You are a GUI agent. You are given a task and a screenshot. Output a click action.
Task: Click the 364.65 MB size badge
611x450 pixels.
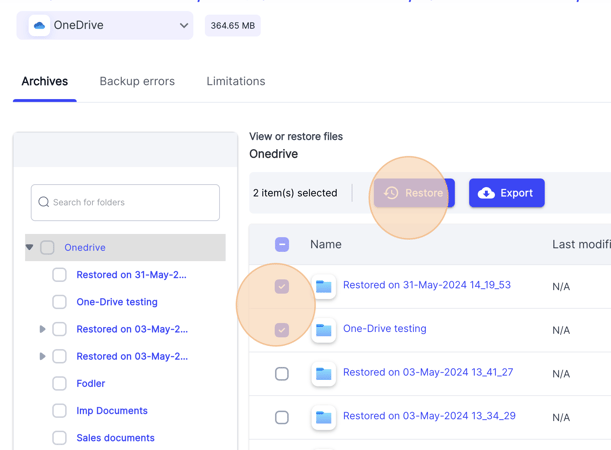[x=233, y=26]
